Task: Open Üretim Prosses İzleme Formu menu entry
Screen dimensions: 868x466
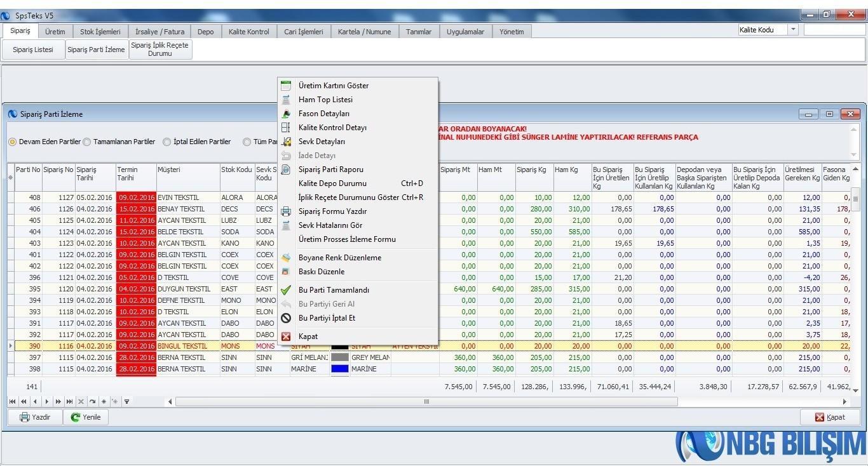Action: 357,239
